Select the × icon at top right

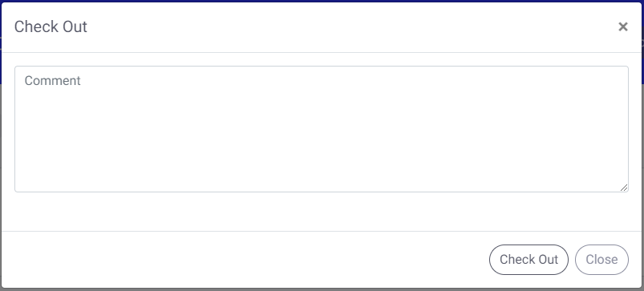point(622,26)
